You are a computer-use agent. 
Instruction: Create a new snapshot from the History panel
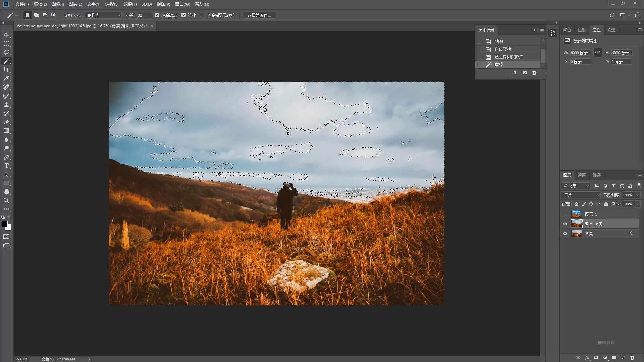click(x=525, y=73)
